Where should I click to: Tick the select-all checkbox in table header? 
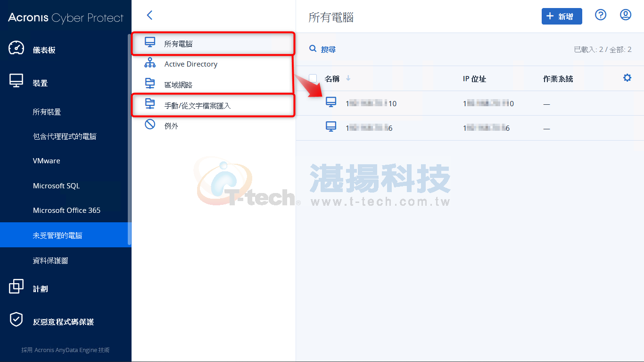point(313,78)
